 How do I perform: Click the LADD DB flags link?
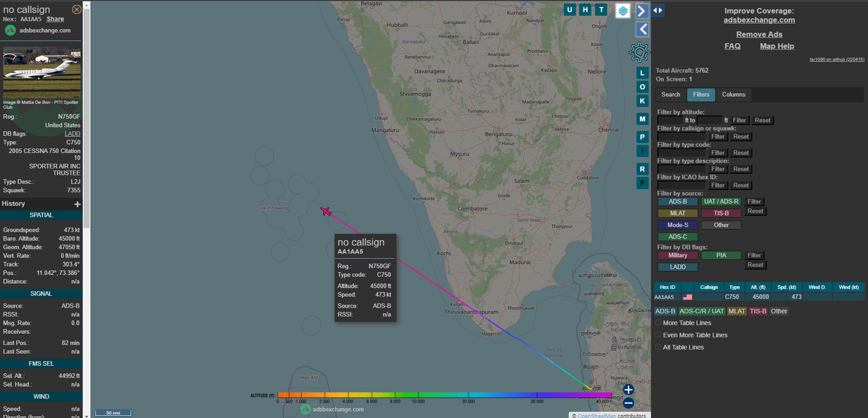coord(73,134)
